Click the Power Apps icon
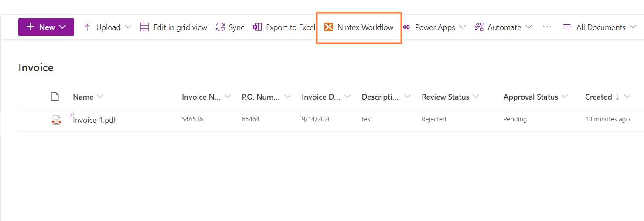Image resolution: width=644 pixels, height=221 pixels. (406, 27)
